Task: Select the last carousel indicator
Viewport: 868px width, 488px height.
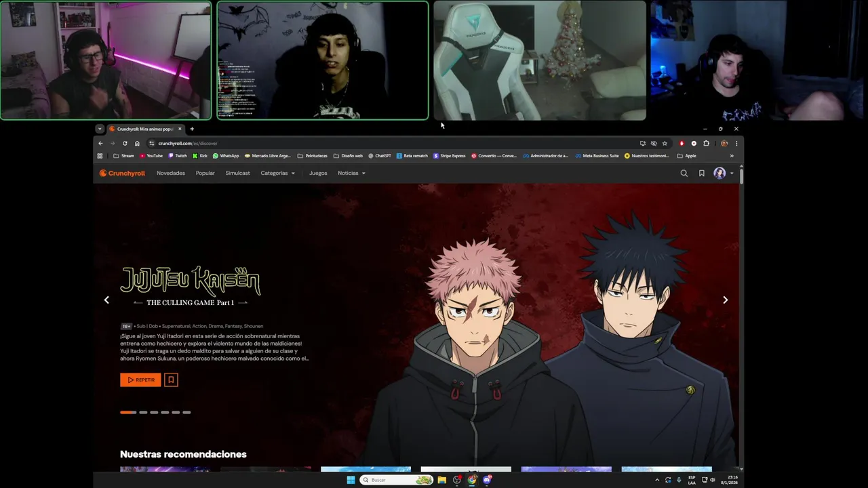Action: [x=186, y=412]
